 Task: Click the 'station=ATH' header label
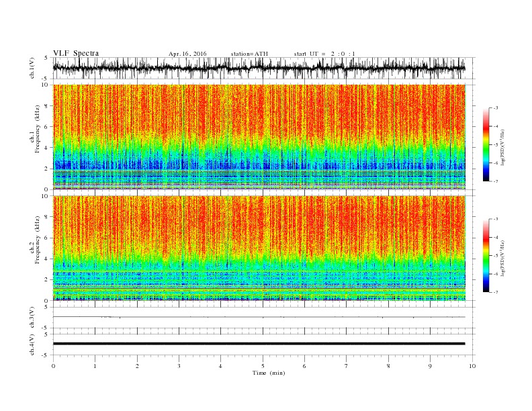[249, 54]
